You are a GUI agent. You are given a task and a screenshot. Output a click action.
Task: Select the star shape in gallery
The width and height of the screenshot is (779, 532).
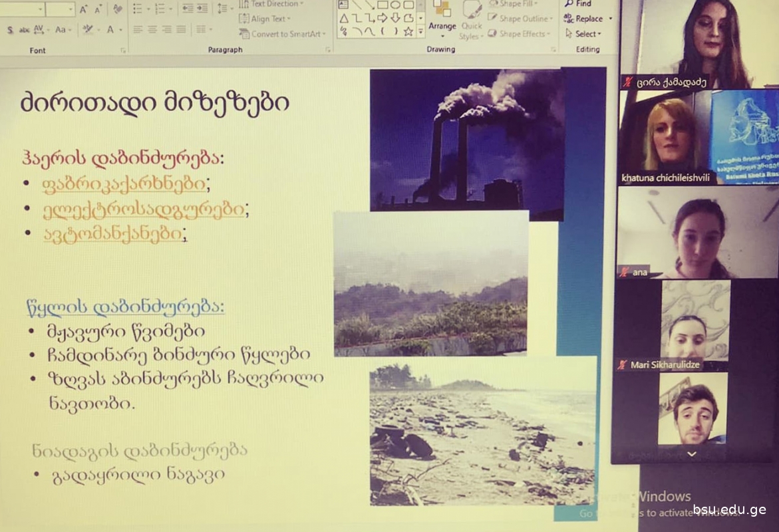point(408,31)
